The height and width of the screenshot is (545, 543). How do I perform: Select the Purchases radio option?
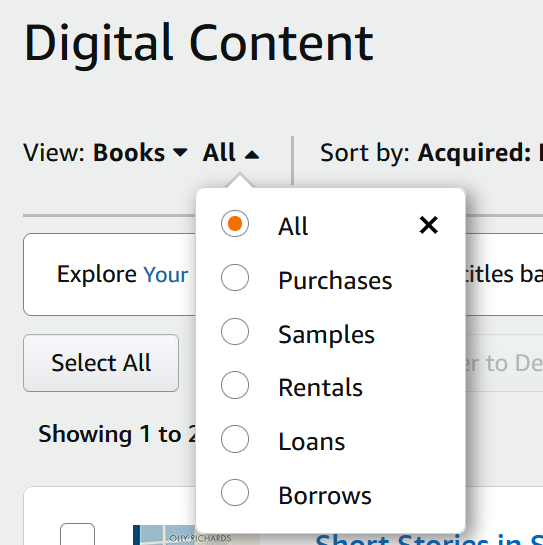(235, 277)
